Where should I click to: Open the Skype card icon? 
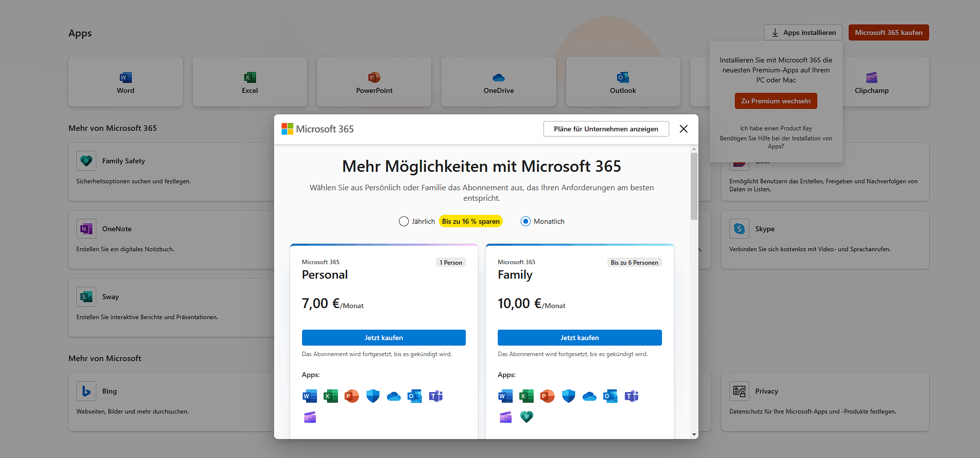[x=739, y=229]
